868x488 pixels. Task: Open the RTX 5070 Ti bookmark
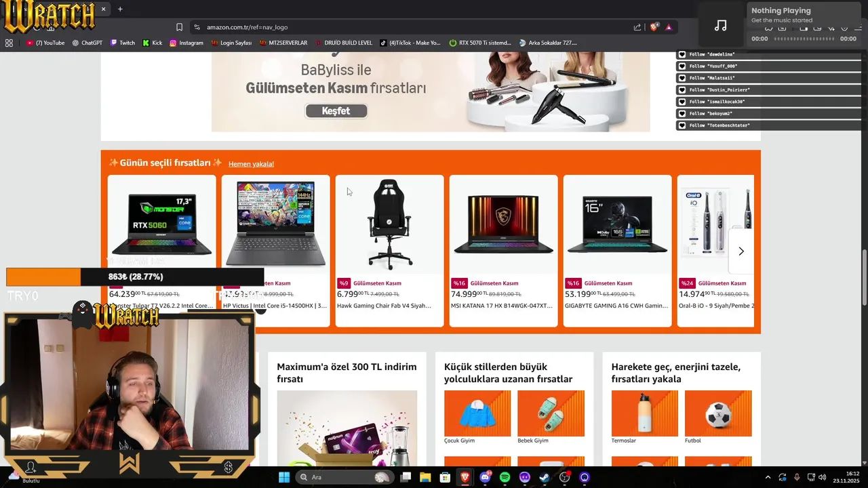coord(479,43)
